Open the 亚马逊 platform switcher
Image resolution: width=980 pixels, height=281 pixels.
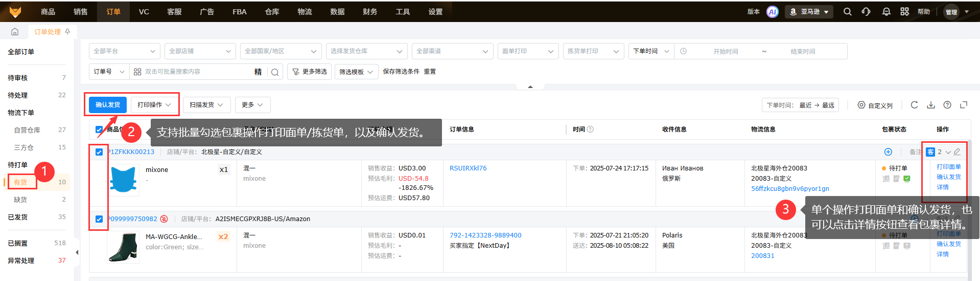pos(809,12)
